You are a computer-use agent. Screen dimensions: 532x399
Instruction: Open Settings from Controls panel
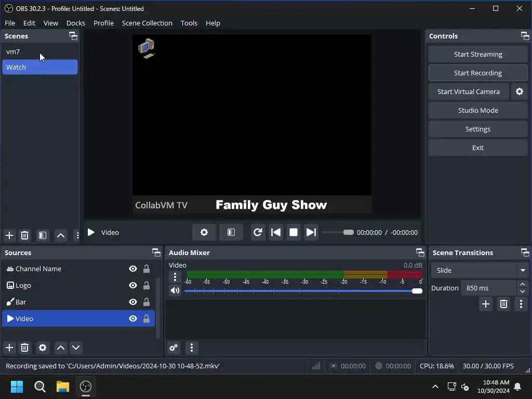click(478, 129)
